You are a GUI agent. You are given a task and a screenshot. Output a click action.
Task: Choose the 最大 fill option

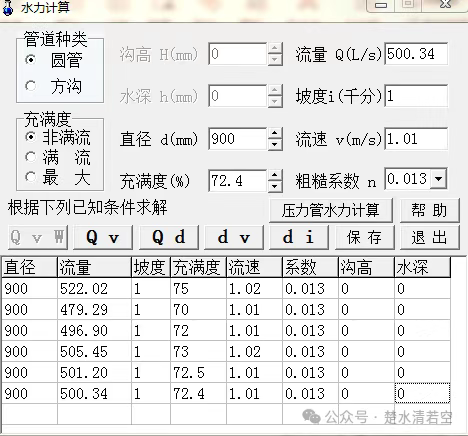tap(30, 177)
